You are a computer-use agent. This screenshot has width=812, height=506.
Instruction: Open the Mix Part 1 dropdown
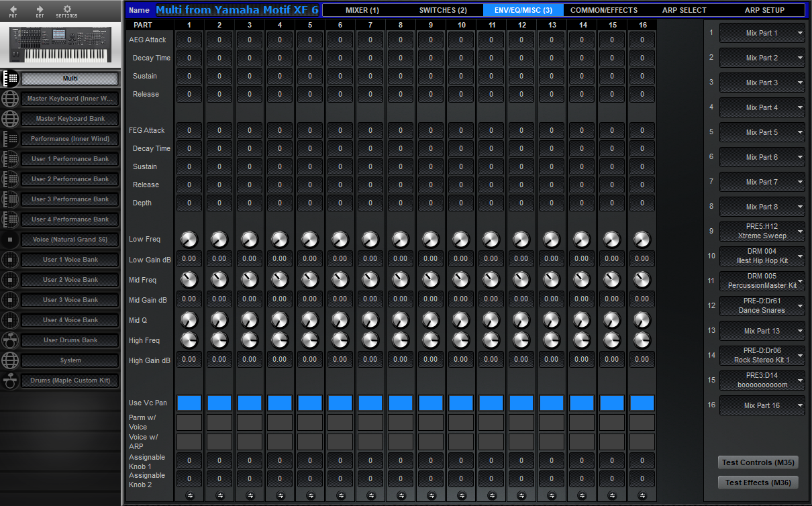[x=762, y=32]
